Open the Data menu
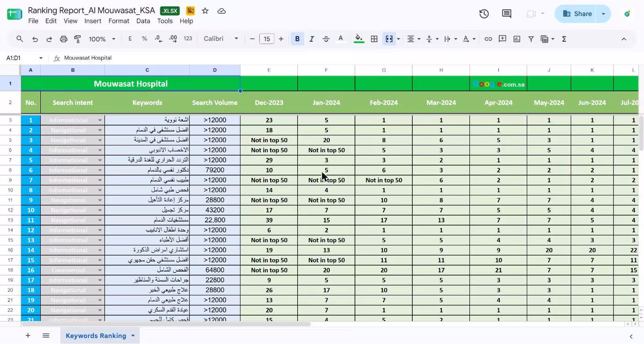Screen dimensions: 644x344 [x=143, y=21]
